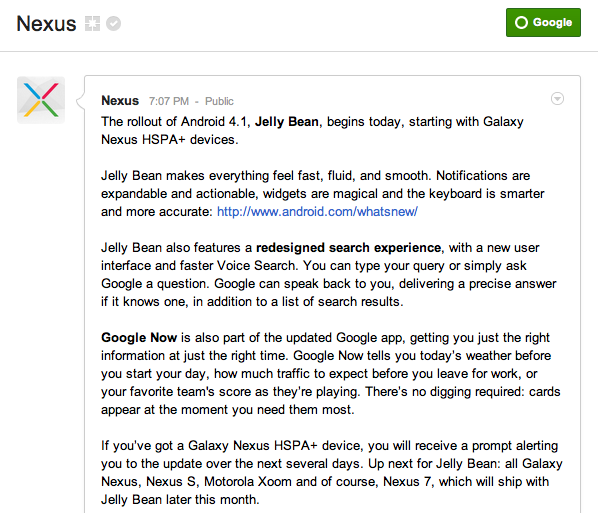This screenshot has height=513, width=598.
Task: Open the Nexus colorful X avatar image
Action: [41, 100]
